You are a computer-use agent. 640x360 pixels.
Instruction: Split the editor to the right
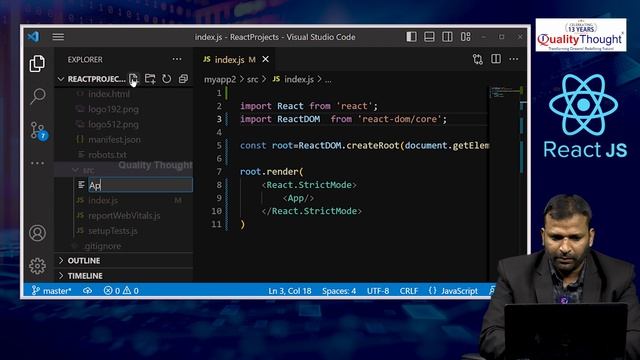coord(496,59)
